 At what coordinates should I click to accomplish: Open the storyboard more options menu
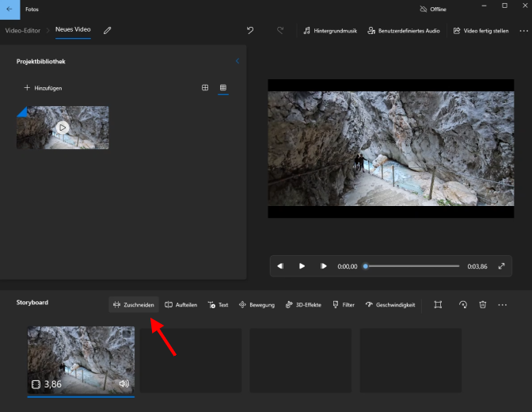pyautogui.click(x=503, y=305)
